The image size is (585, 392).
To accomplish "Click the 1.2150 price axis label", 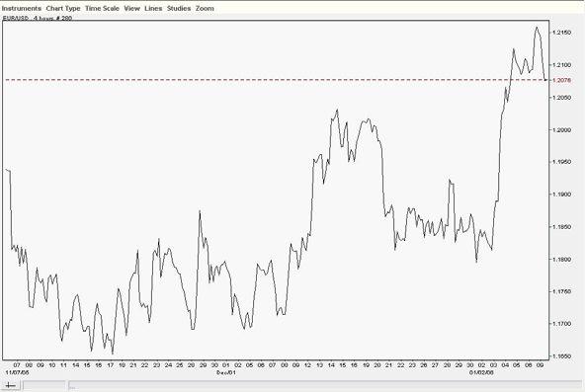I will (562, 33).
